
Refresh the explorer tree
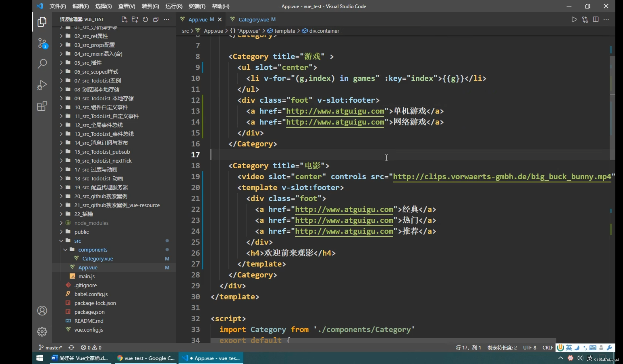145,19
